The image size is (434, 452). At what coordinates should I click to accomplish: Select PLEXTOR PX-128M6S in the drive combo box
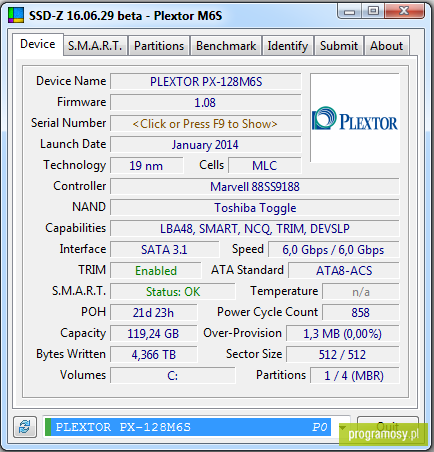(x=188, y=427)
